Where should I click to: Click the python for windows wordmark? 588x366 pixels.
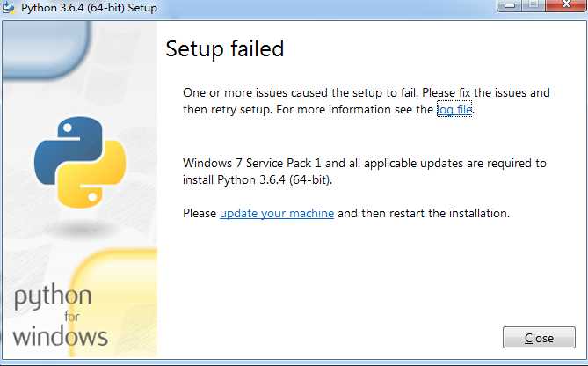tap(60, 315)
